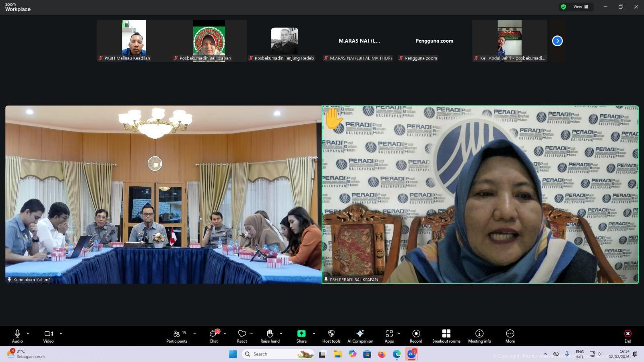Show next participants with blue arrow
The image size is (644, 362).
[557, 41]
